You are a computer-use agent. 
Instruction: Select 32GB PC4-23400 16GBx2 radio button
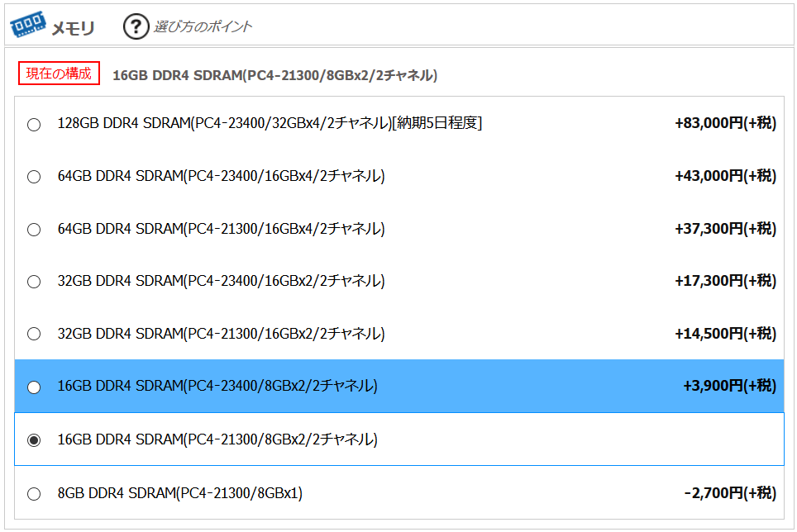[34, 282]
